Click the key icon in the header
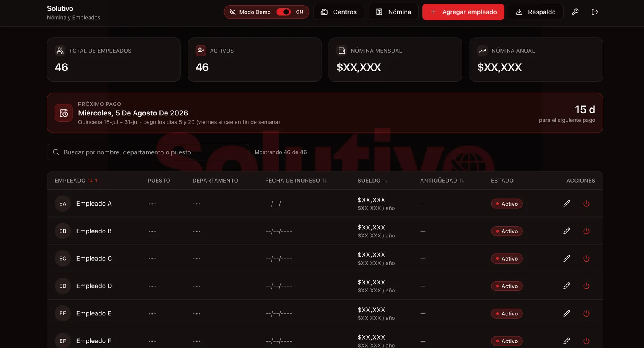The image size is (644, 348). pos(575,12)
